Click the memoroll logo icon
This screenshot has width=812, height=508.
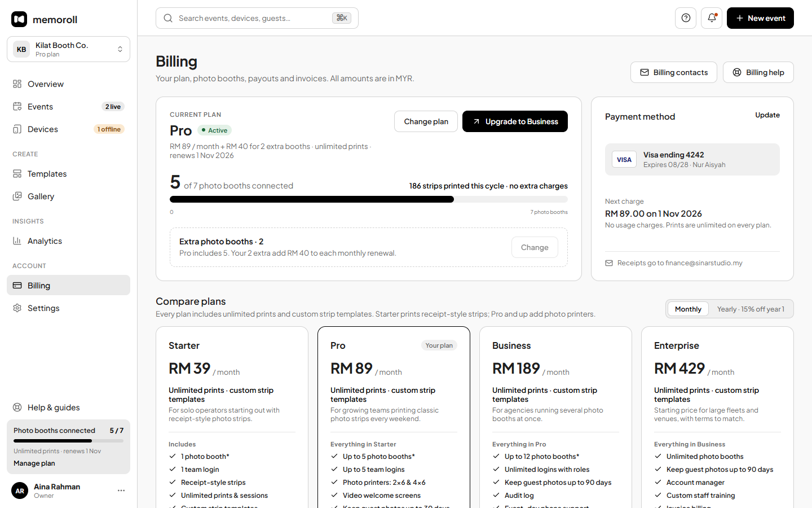(x=19, y=19)
